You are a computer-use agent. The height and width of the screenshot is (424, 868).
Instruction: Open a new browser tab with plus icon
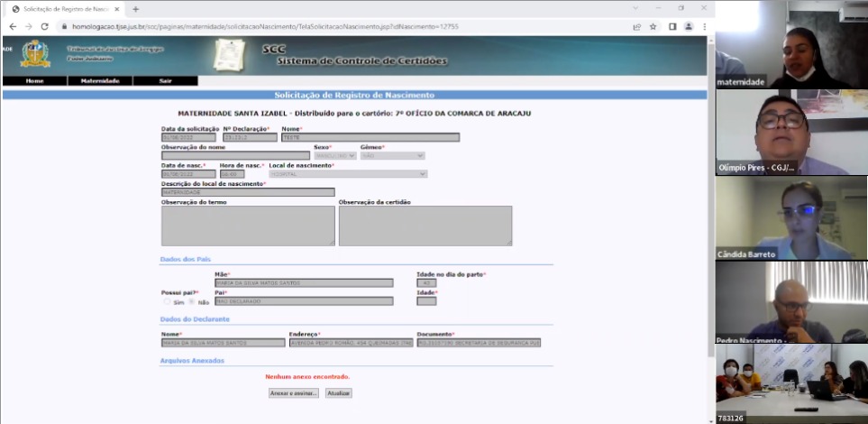point(136,8)
